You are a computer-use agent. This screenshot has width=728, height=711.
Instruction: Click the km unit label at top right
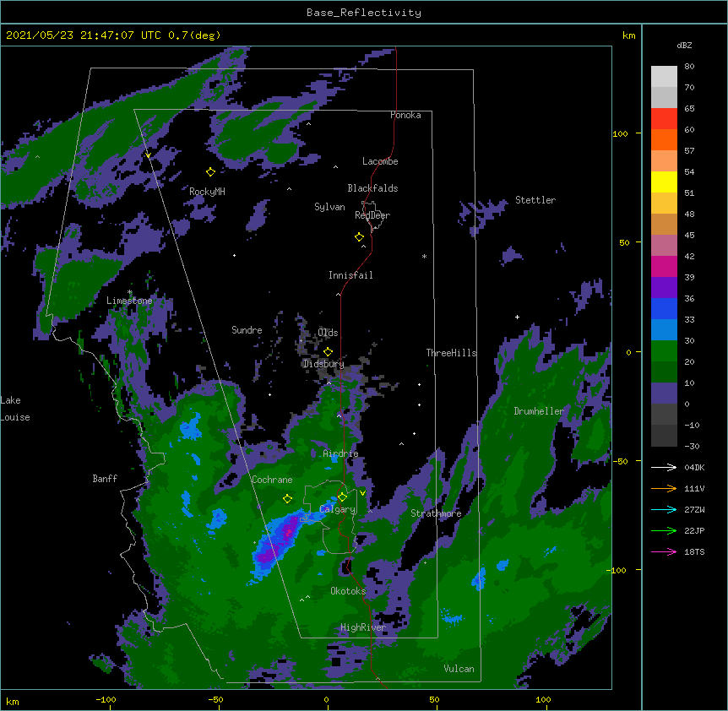point(629,35)
